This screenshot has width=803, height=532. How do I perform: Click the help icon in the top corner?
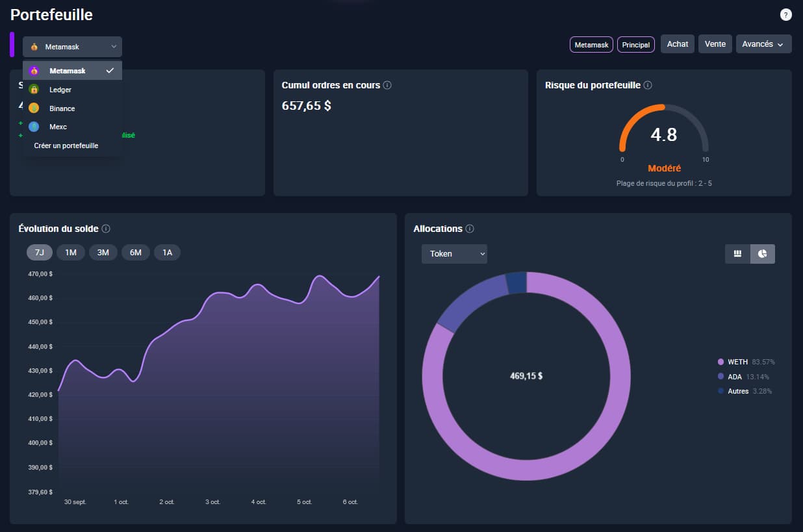coord(785,14)
